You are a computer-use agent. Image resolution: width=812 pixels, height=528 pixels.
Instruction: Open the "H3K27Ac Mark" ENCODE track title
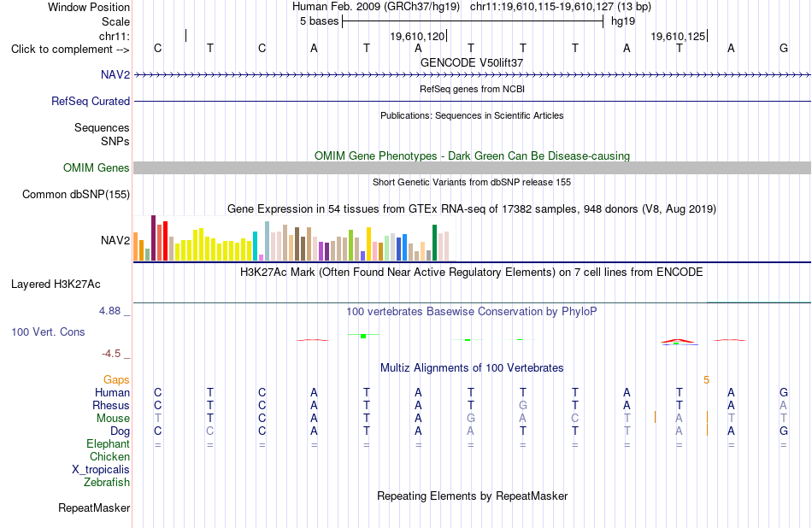click(472, 273)
